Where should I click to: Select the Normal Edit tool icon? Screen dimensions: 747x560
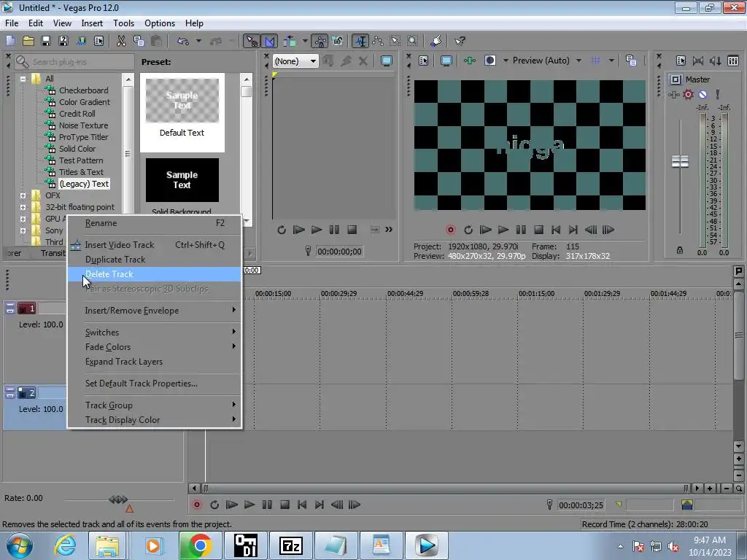[x=360, y=41]
